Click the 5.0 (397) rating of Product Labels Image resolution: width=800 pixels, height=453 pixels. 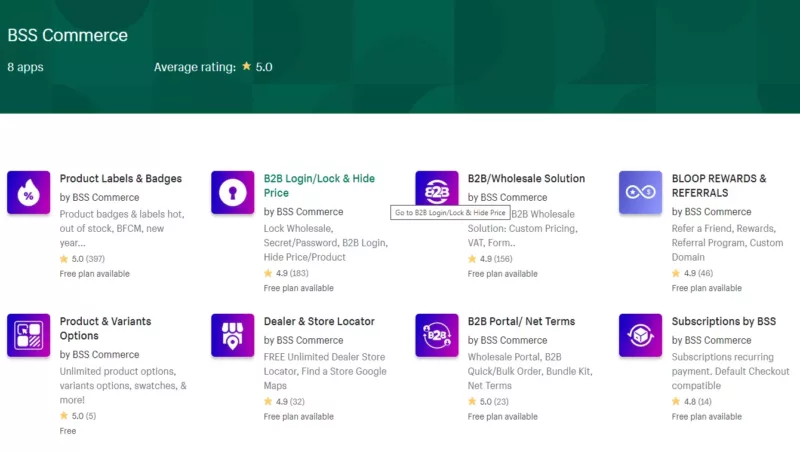[x=82, y=259]
